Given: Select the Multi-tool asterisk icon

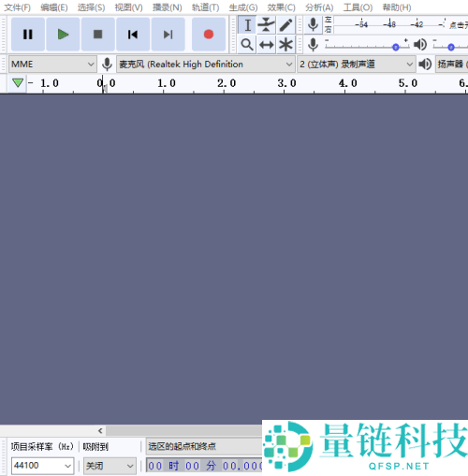Looking at the screenshot, I should point(285,45).
